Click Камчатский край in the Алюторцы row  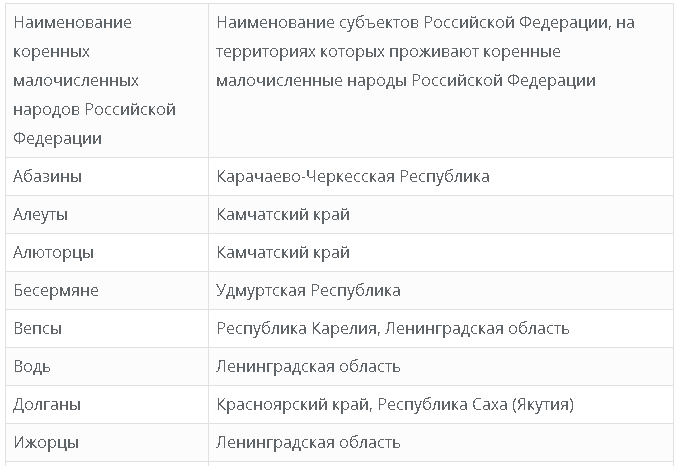(x=283, y=253)
